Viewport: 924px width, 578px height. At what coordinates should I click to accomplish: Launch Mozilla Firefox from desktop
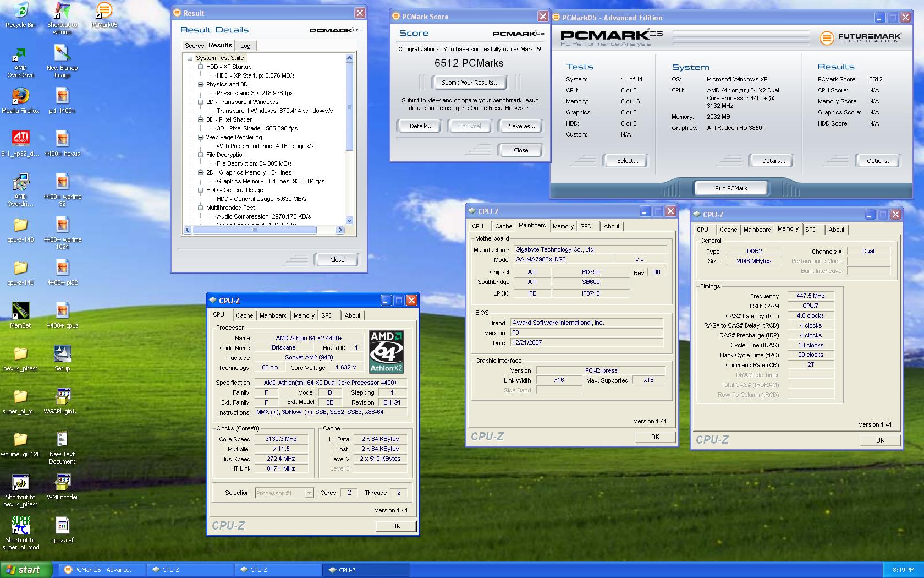tap(20, 101)
